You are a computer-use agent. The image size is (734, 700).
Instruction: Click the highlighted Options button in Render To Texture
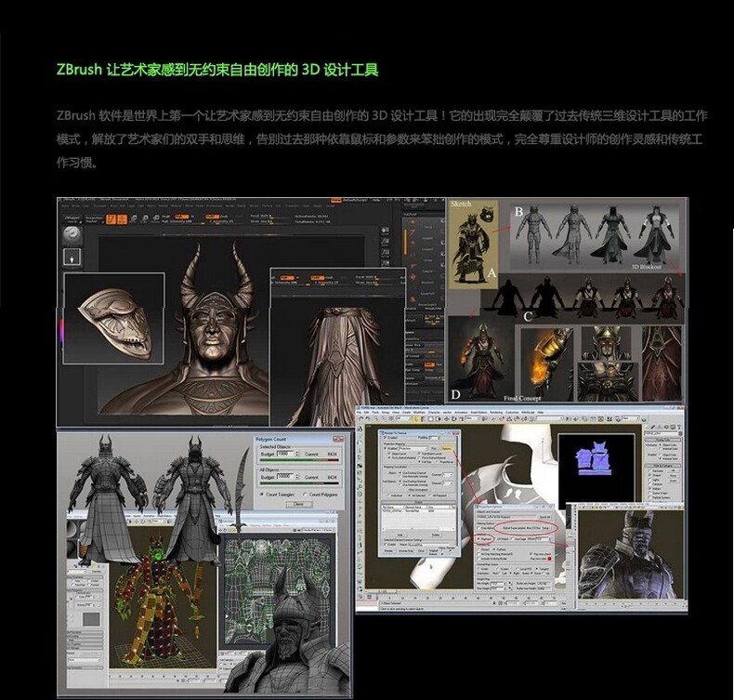point(447,449)
